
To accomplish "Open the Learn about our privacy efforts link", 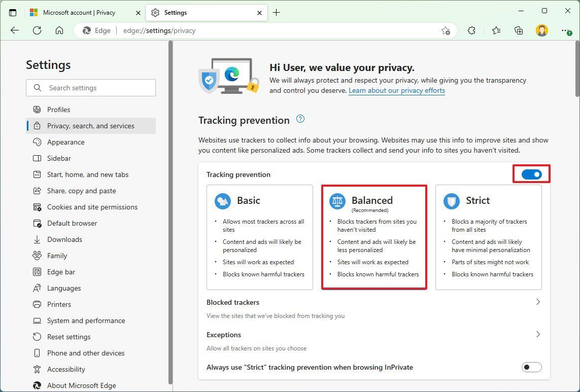I will click(397, 90).
